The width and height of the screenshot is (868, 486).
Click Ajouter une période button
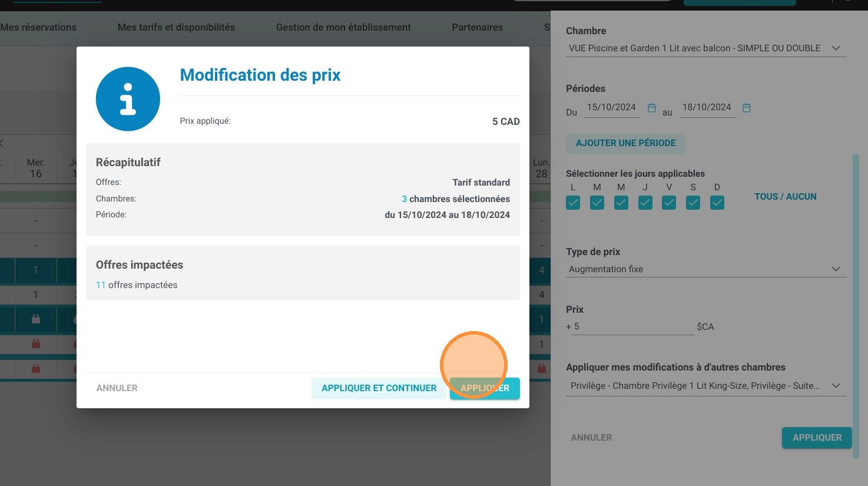(625, 143)
